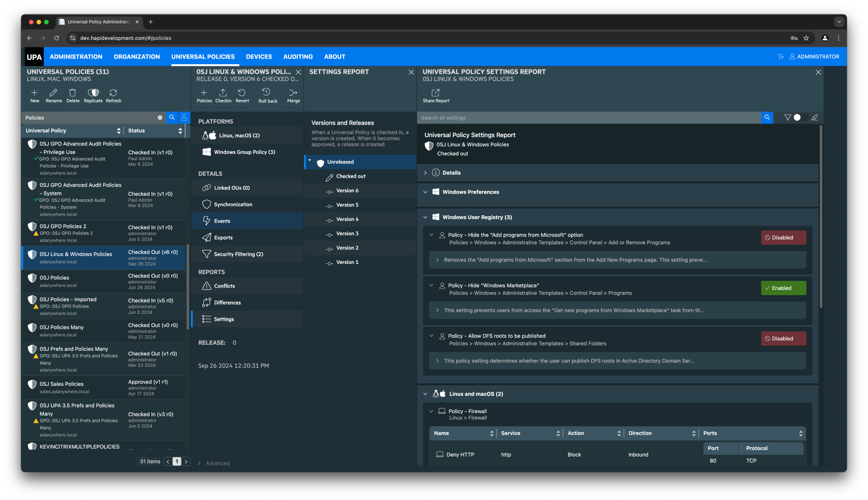Open the Replicate tool
This screenshot has height=500, width=868.
tap(93, 95)
